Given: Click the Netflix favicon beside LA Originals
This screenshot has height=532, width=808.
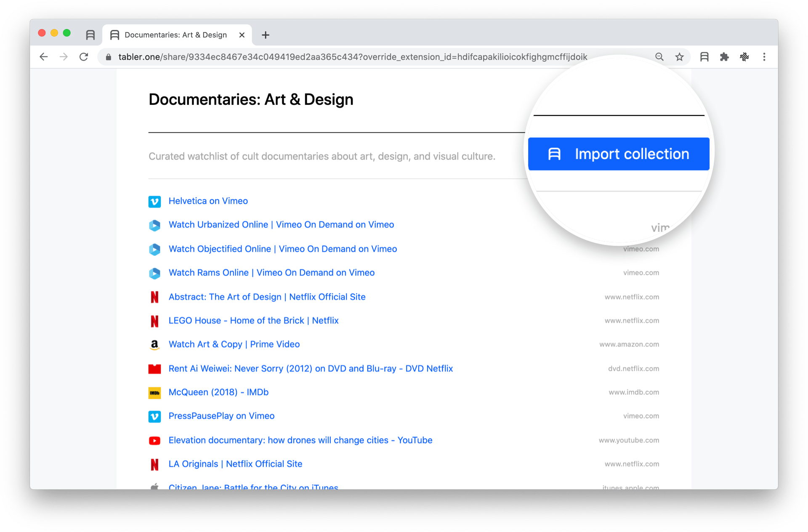Looking at the screenshot, I should [154, 464].
